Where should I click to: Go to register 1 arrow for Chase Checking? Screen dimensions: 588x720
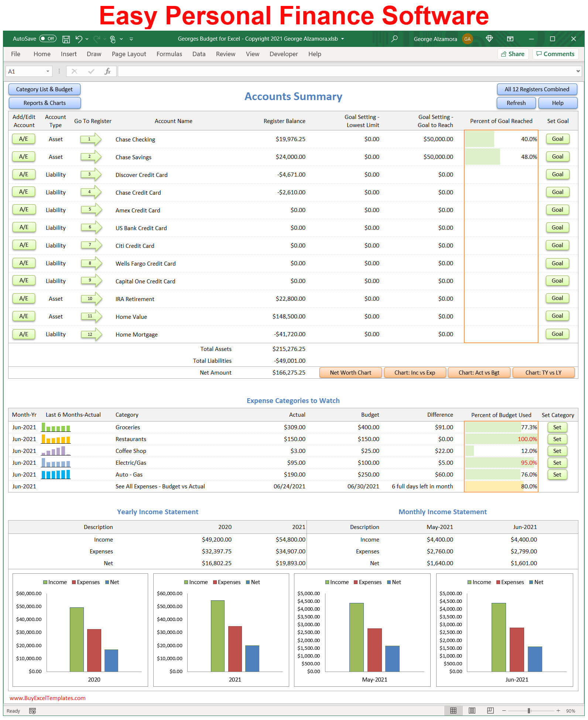coord(91,139)
